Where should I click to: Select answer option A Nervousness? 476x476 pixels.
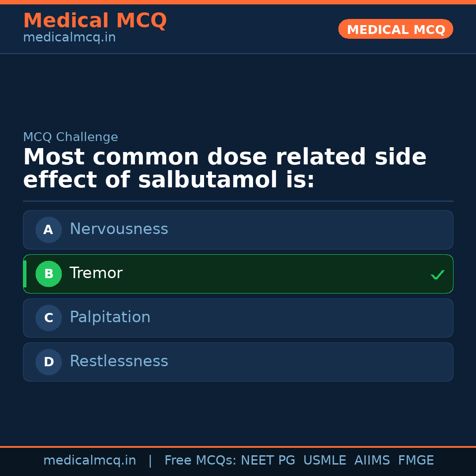(x=238, y=230)
